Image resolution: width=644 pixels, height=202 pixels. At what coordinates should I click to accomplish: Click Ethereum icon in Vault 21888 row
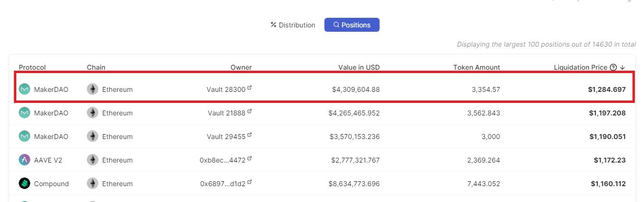[x=93, y=113]
